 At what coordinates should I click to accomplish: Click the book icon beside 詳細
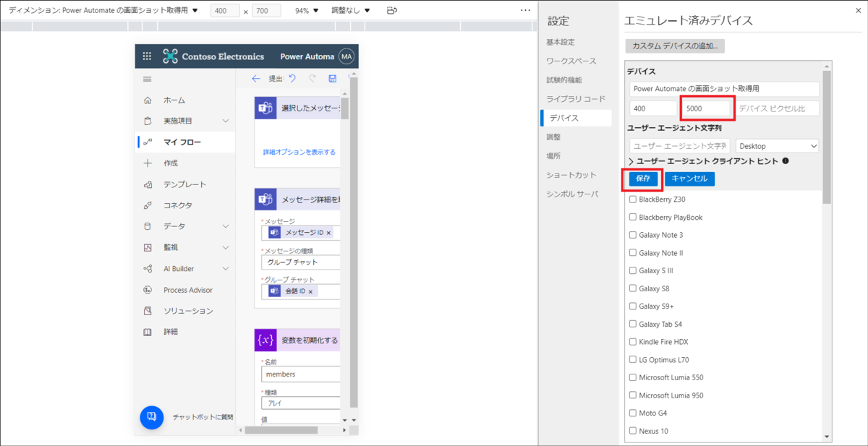point(148,332)
